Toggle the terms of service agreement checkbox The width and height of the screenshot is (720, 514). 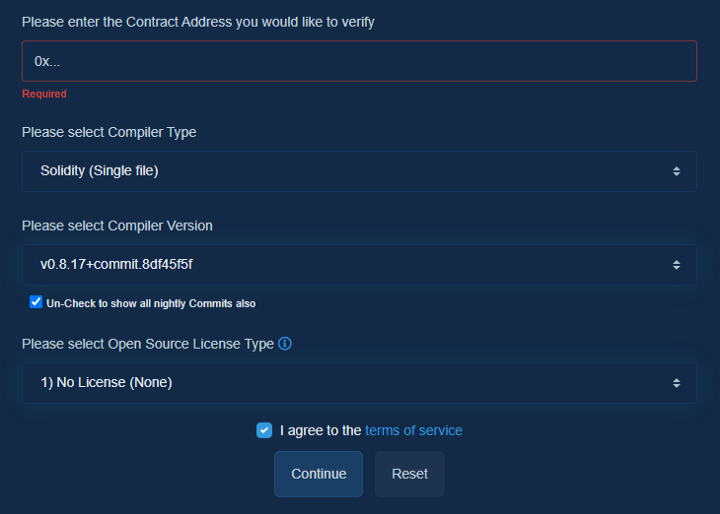(x=264, y=430)
